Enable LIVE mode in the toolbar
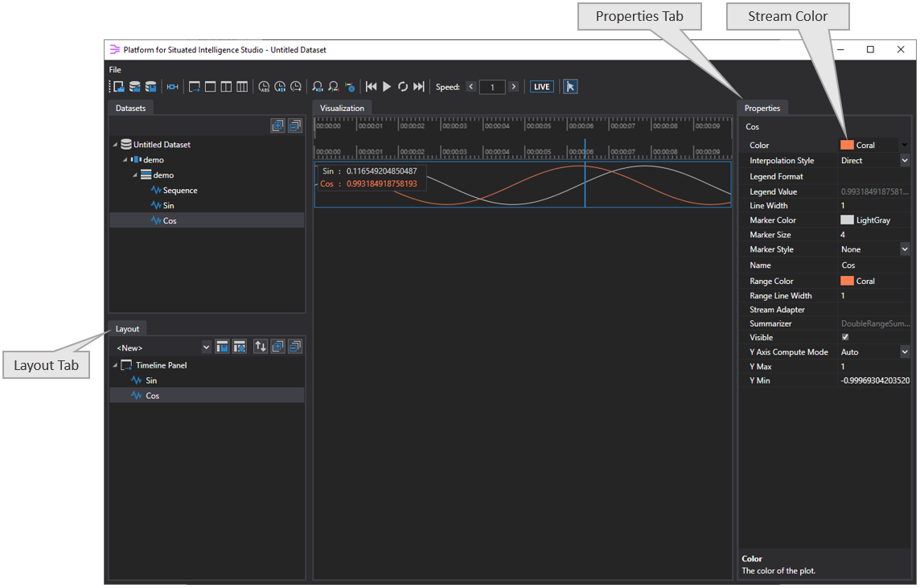Screen dimensions: 920x588 coord(541,86)
